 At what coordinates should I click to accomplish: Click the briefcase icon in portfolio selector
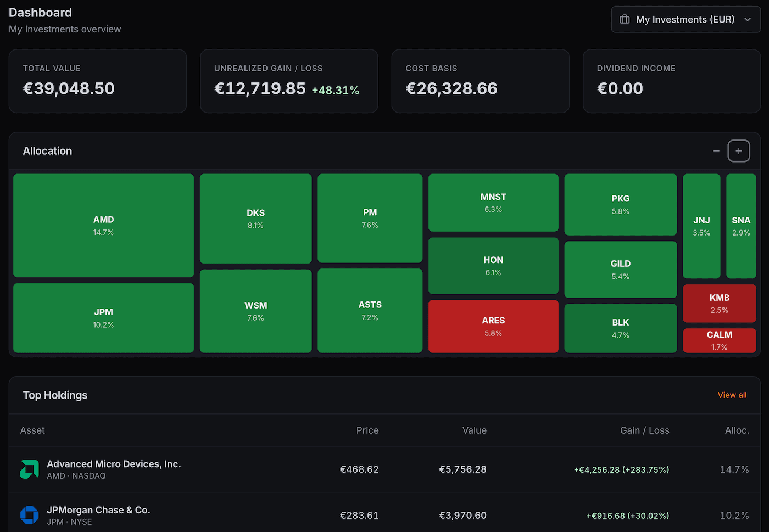[x=625, y=19]
